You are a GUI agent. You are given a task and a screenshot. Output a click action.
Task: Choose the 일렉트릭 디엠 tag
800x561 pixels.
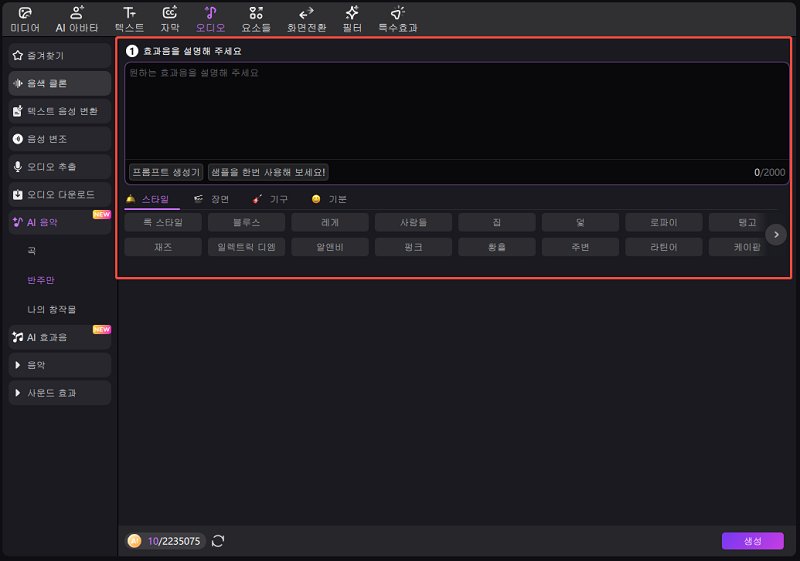[246, 247]
